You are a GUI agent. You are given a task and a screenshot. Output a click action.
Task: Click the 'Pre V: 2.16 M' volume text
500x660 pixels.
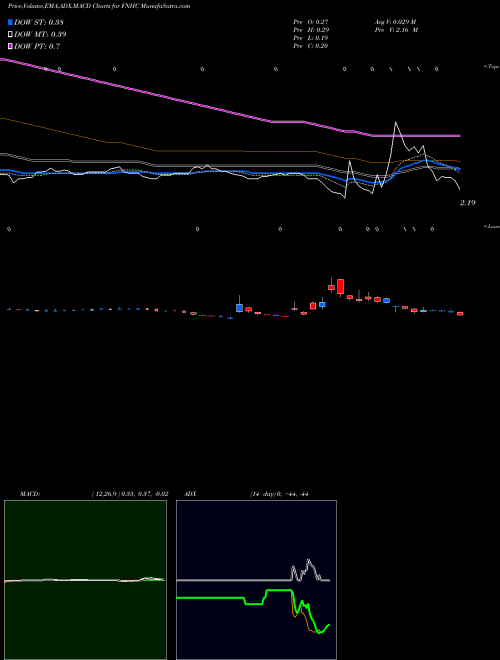click(396, 30)
